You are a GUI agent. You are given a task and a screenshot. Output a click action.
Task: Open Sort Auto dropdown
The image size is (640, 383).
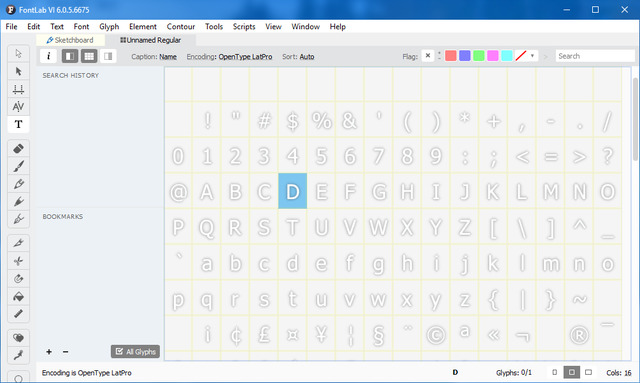(307, 57)
